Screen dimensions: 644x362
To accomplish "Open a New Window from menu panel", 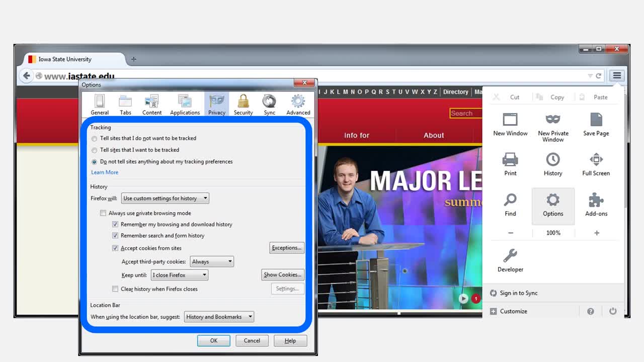I will [x=510, y=124].
